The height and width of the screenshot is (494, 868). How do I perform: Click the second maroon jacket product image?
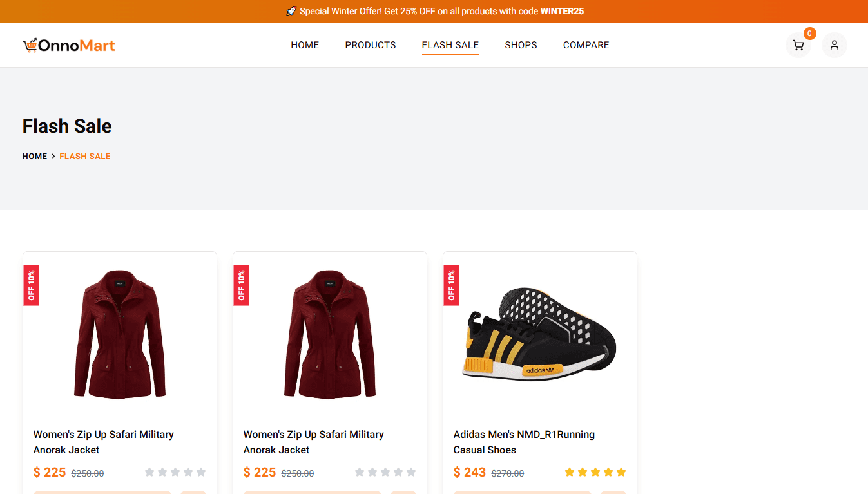point(329,335)
